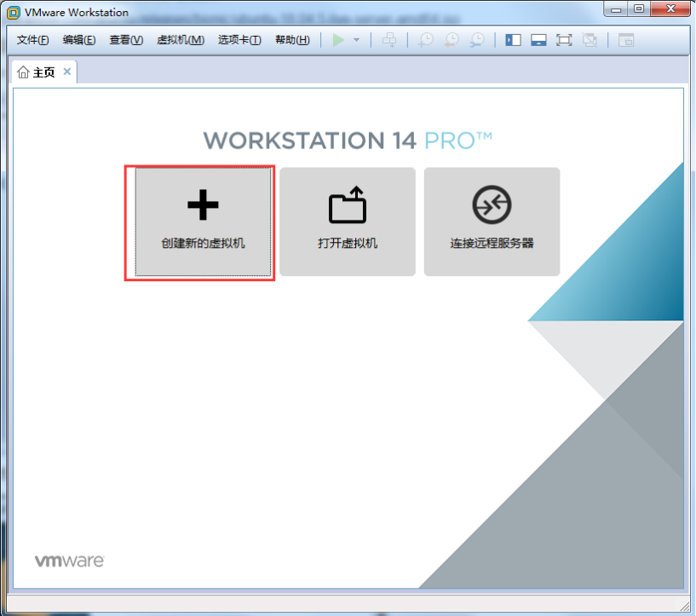Screen dimensions: 696x616
Task: Click the console view icon in toolbar
Action: [626, 40]
